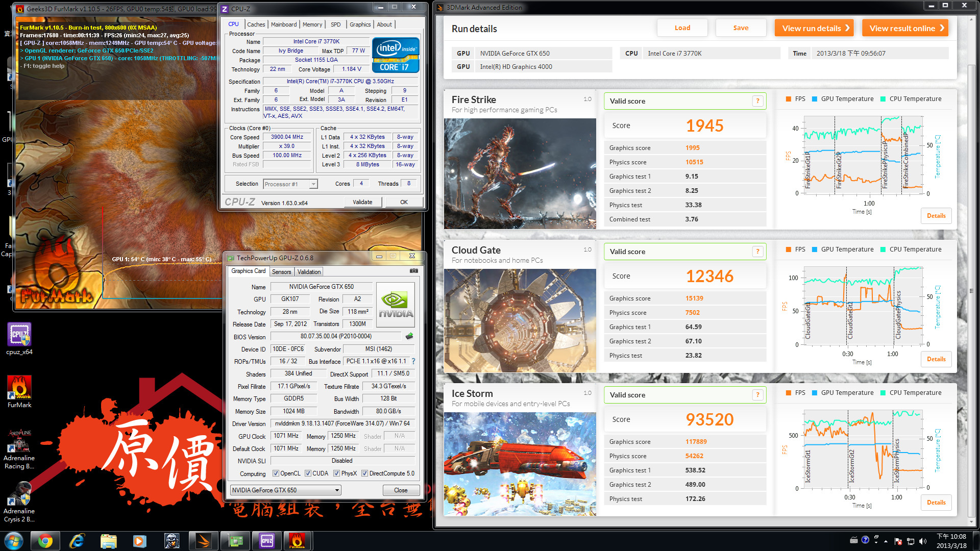Screen dimensions: 980x551
Task: Switch to the CPU-Z taskbar icon
Action: [x=266, y=541]
